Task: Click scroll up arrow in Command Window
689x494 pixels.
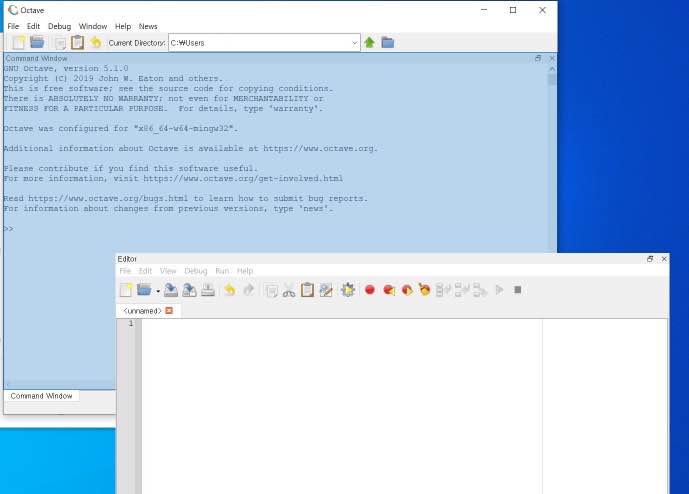Action: pos(552,69)
